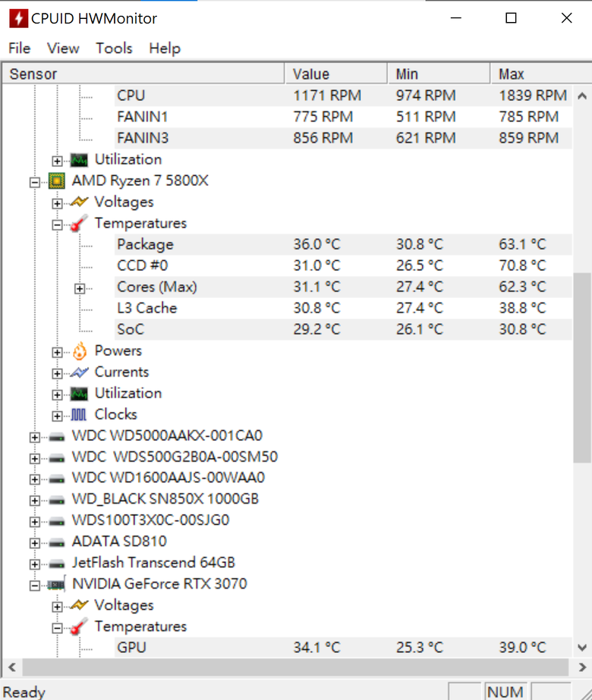Click the drive icon for WDC WD5000AAKX-001CA0
Screen dimensions: 592x700
pyautogui.click(x=57, y=437)
